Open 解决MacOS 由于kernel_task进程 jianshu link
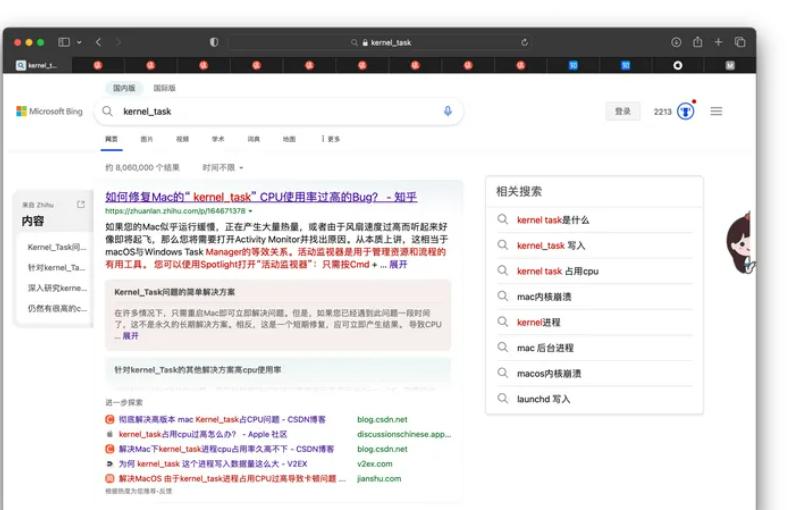Screen dimensions: 797x510 [232, 478]
